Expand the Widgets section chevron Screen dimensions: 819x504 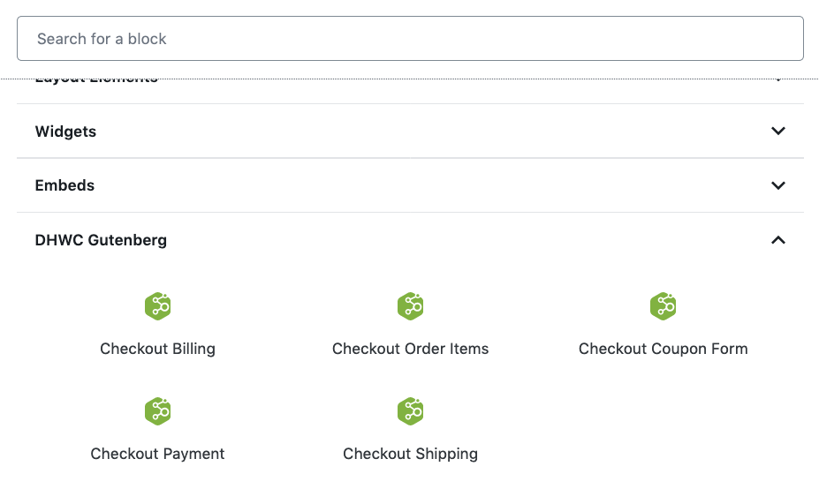[x=777, y=131]
